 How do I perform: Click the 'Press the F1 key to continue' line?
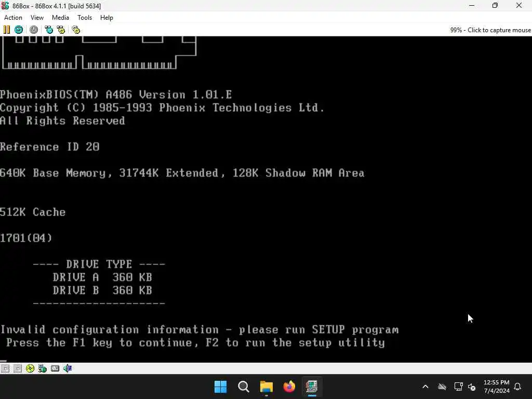pos(195,343)
